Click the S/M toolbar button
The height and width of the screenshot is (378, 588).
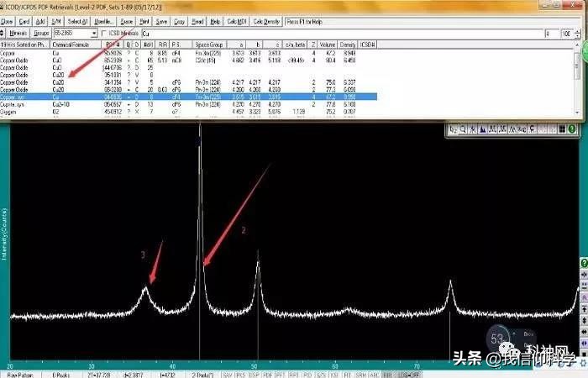click(56, 22)
